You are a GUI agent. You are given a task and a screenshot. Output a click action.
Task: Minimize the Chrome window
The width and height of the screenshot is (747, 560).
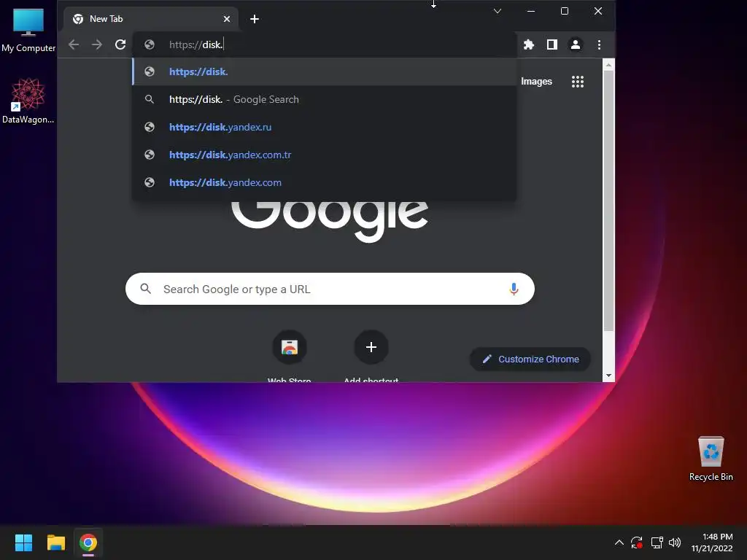(531, 11)
